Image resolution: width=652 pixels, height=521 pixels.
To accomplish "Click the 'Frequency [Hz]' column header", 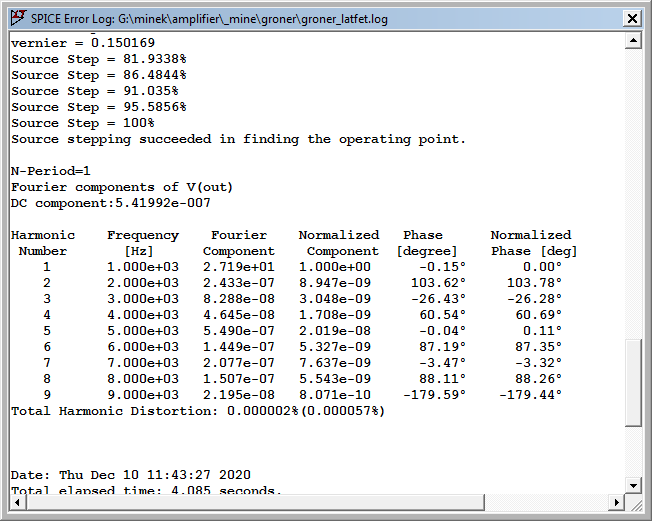I will (143, 243).
